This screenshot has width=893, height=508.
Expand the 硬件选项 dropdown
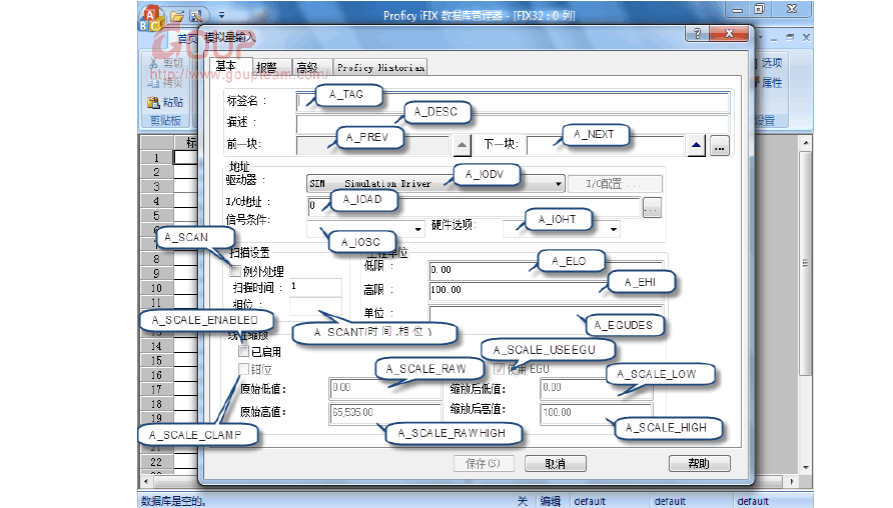tap(613, 229)
